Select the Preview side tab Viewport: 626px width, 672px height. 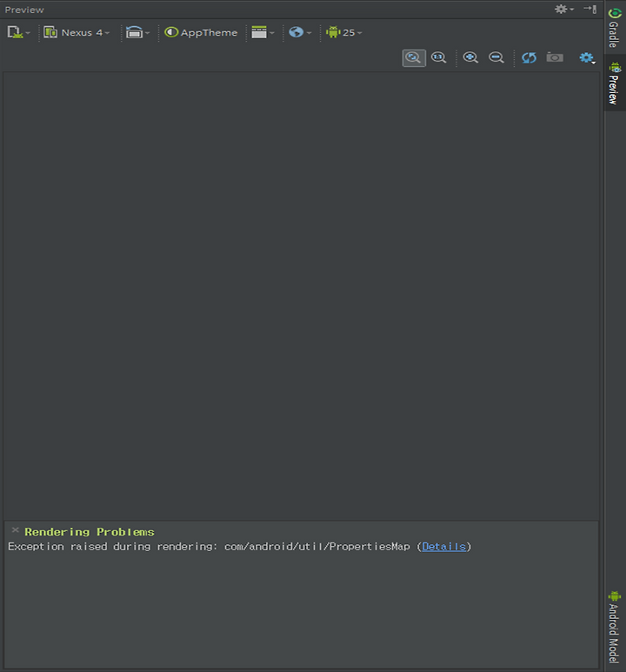(x=615, y=83)
